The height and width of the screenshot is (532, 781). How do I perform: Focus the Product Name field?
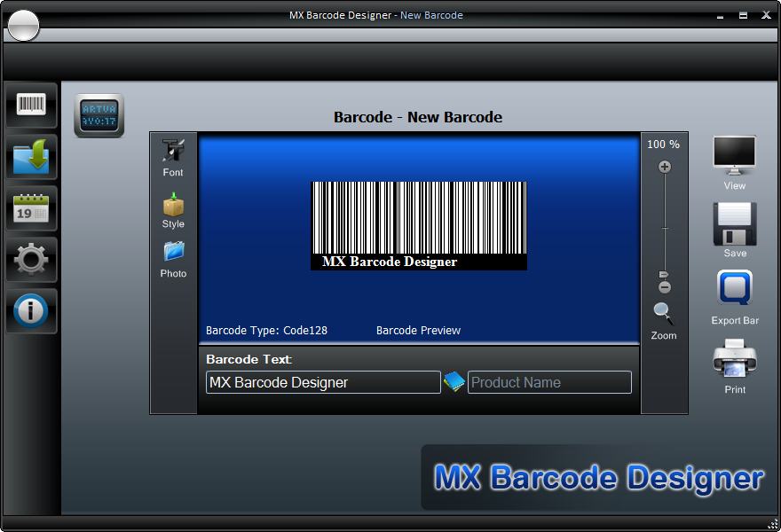click(549, 382)
